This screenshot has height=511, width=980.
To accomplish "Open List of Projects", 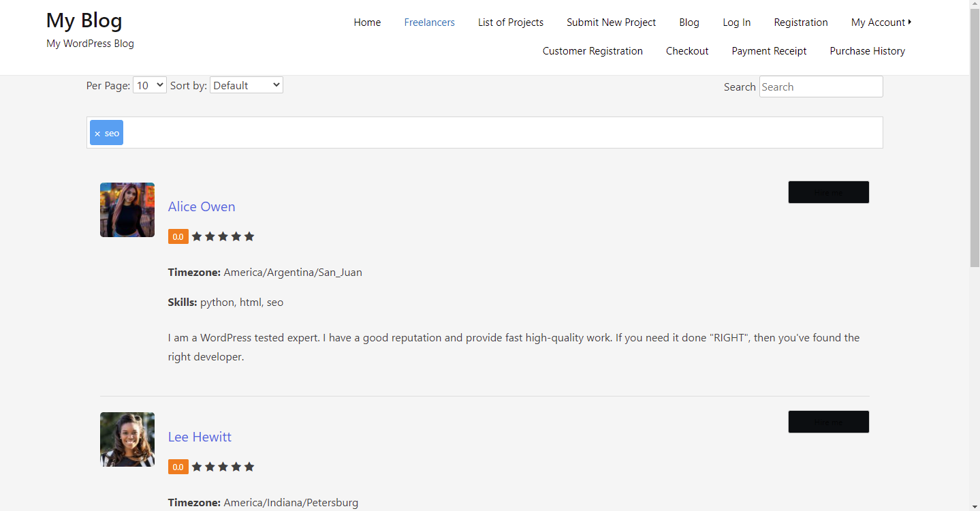I will tap(511, 22).
